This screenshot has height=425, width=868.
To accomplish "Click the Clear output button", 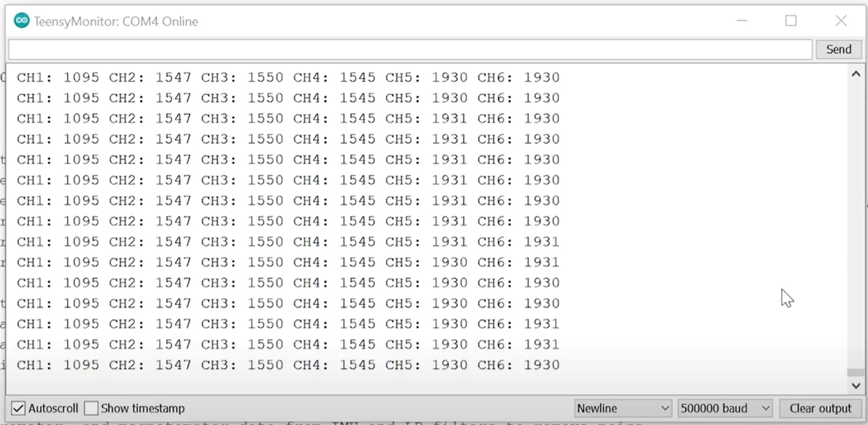I will (x=820, y=408).
